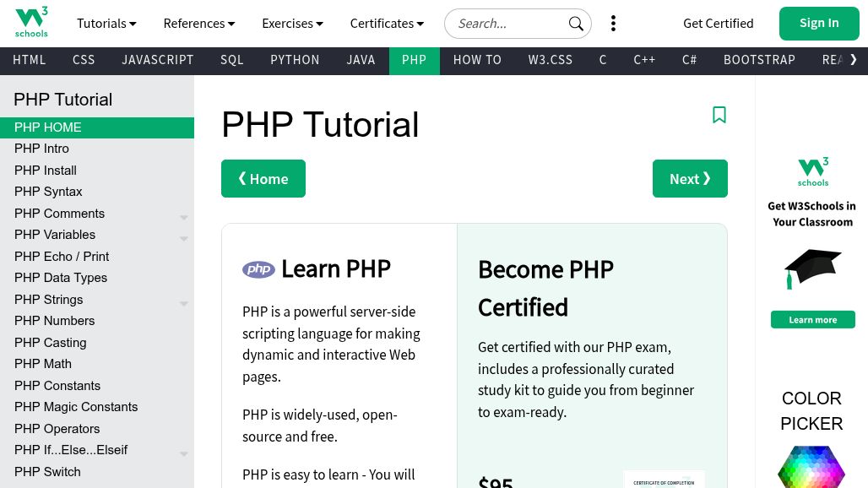Click the Sign In button
This screenshot has width=868, height=488.
click(x=819, y=24)
